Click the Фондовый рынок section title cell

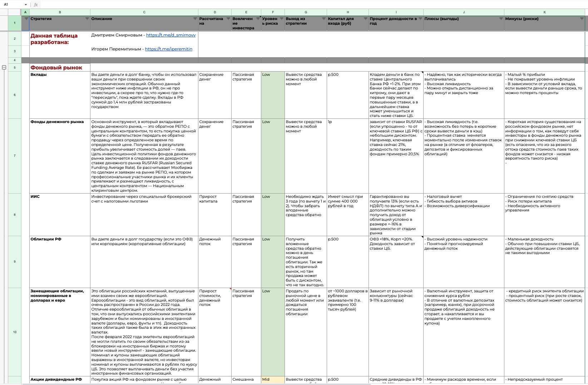[60, 67]
